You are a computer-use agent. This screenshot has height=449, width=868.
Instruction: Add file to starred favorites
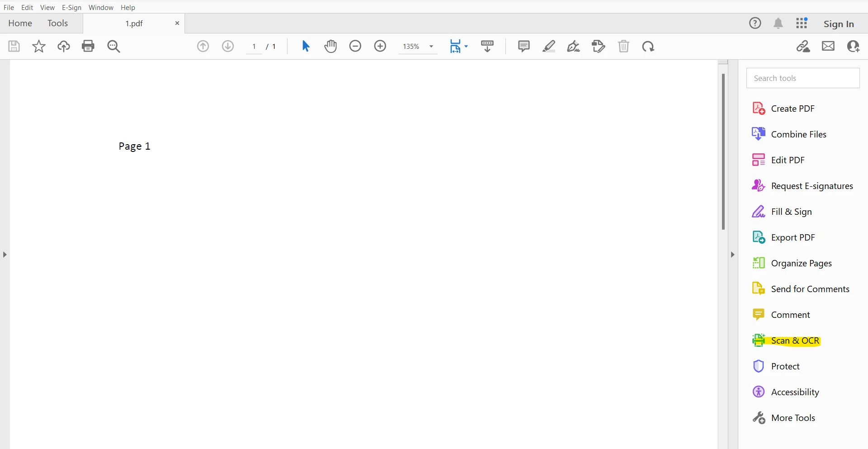[39, 46]
